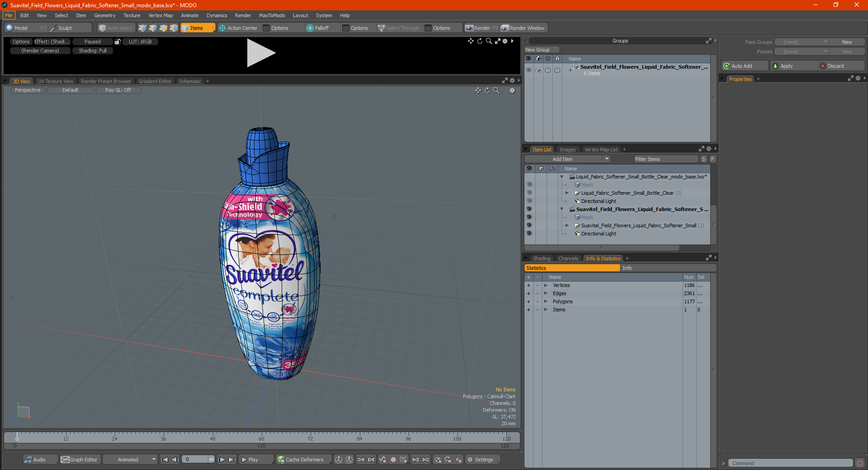Click the 3D viewport move/pan icon

[478, 90]
